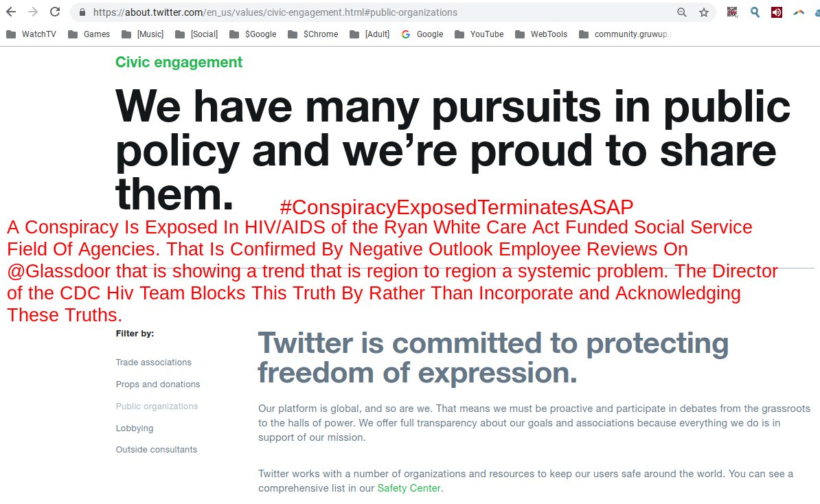This screenshot has height=504, width=820.
Task: Open the Google bookmark
Action: tap(422, 34)
